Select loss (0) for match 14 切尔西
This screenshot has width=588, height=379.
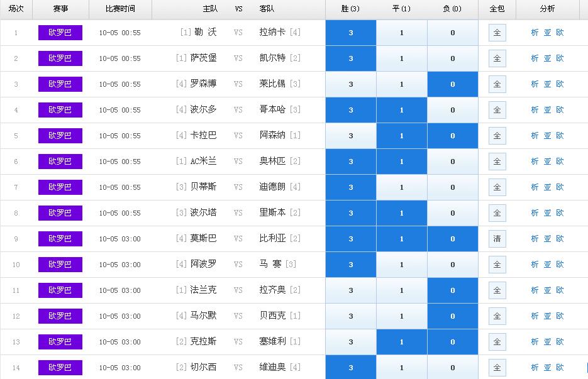[x=453, y=368]
